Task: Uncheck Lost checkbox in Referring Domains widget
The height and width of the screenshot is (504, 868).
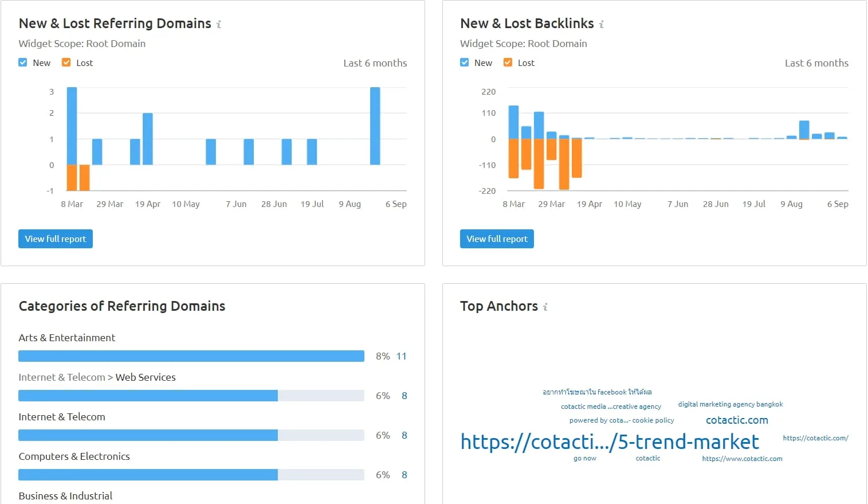Action: point(66,62)
